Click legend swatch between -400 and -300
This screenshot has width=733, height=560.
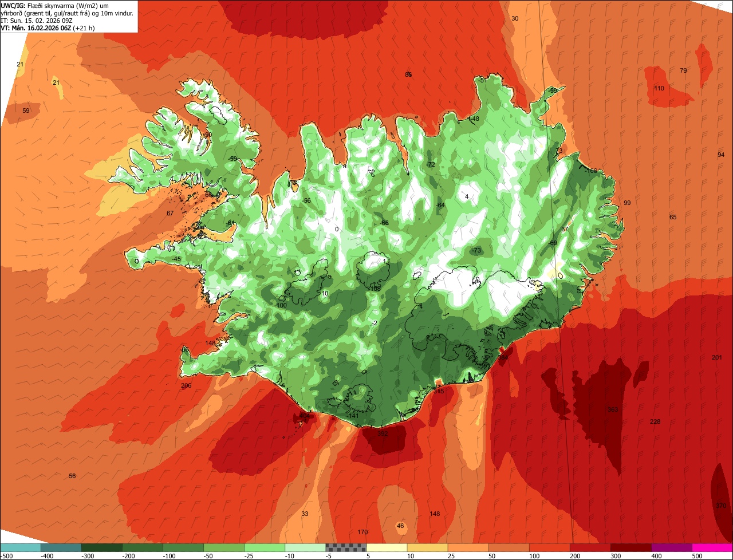[x=61, y=547]
